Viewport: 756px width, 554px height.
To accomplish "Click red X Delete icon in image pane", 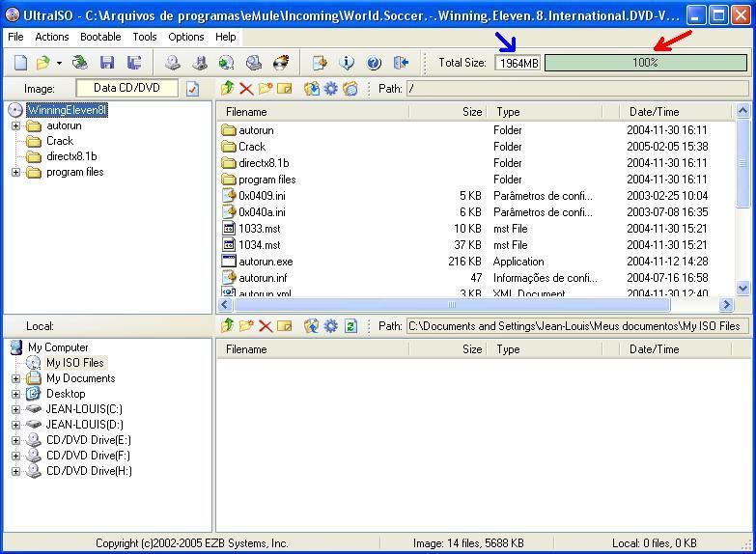I will (x=246, y=89).
